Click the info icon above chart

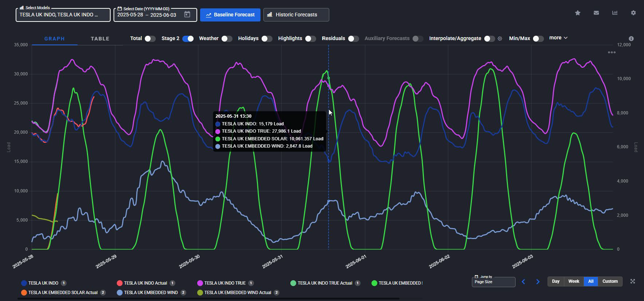coord(631,39)
